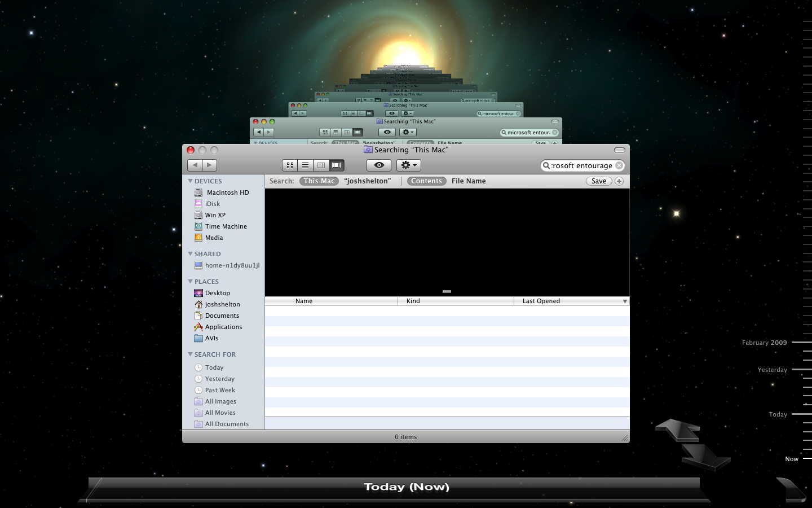Open the Action gear menu
Screen dimensions: 812x508
409,165
